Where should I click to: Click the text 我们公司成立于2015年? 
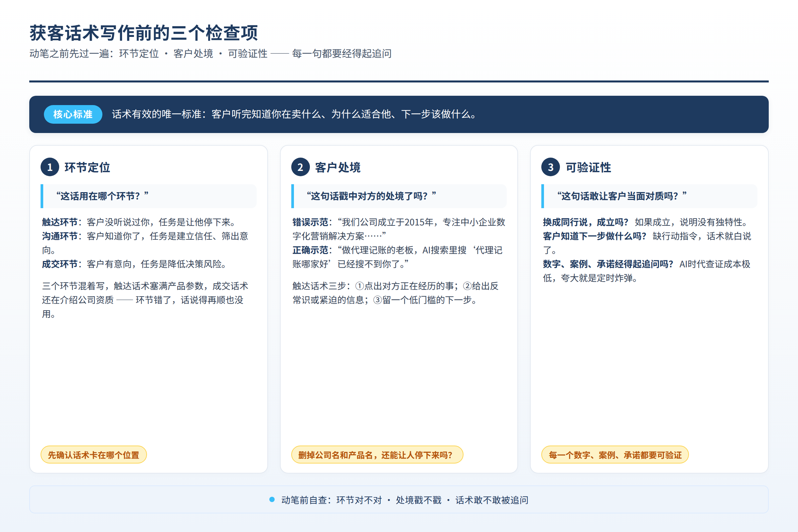(x=387, y=222)
